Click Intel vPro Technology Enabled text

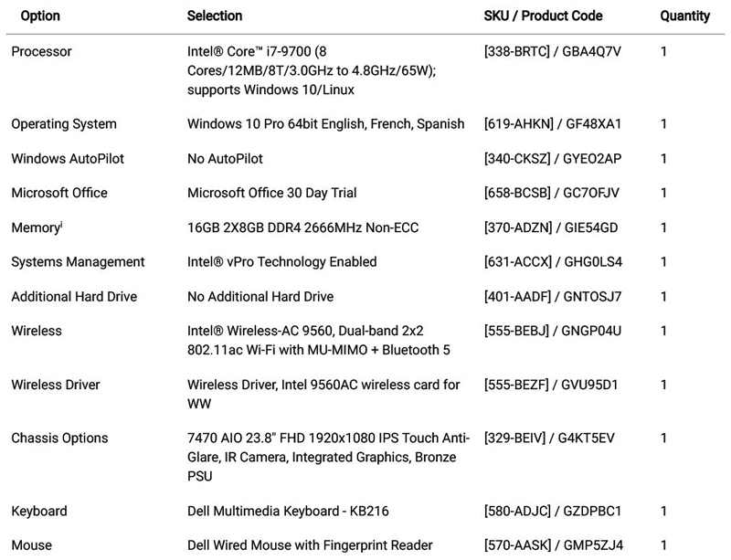pos(281,261)
